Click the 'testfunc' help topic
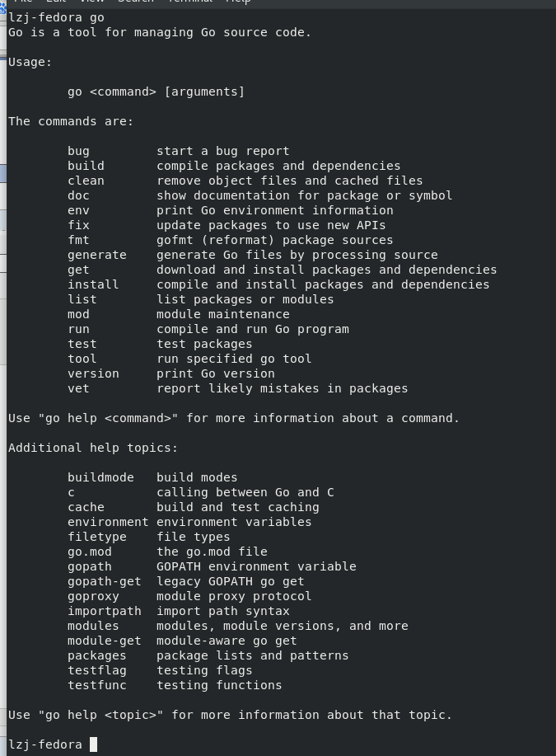 pos(97,685)
